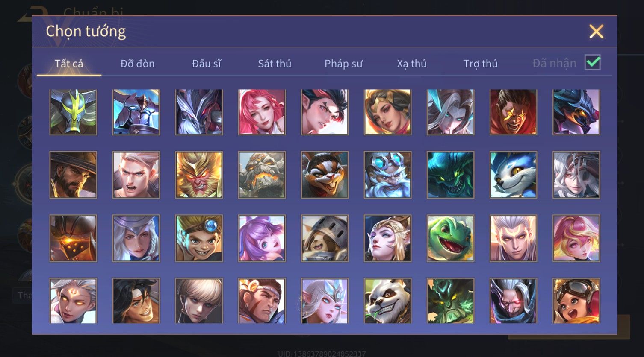This screenshot has height=357, width=644.
Task: Switch to the Đỡ đòn tab
Action: coord(137,64)
